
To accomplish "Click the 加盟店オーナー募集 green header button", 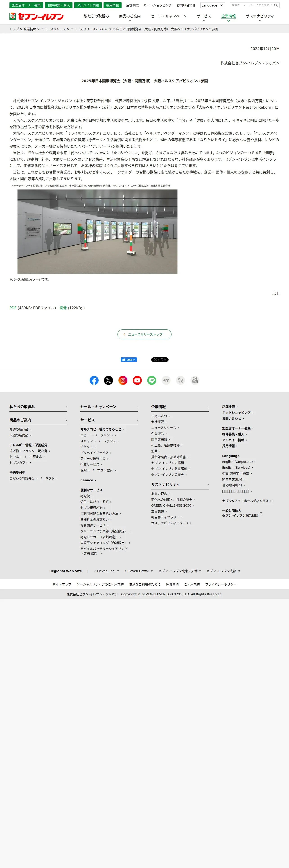I will click(26, 5).
